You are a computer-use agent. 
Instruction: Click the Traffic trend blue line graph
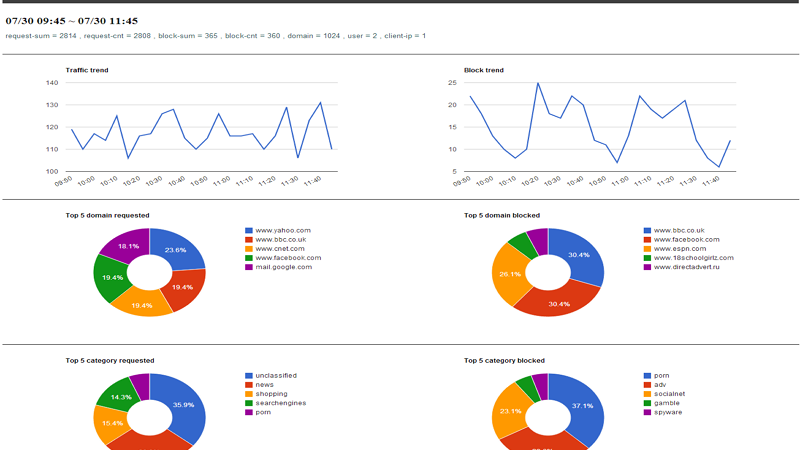[201, 130]
